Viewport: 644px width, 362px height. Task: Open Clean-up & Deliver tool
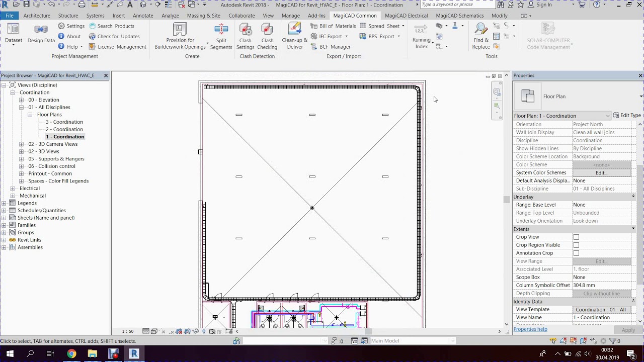point(295,36)
